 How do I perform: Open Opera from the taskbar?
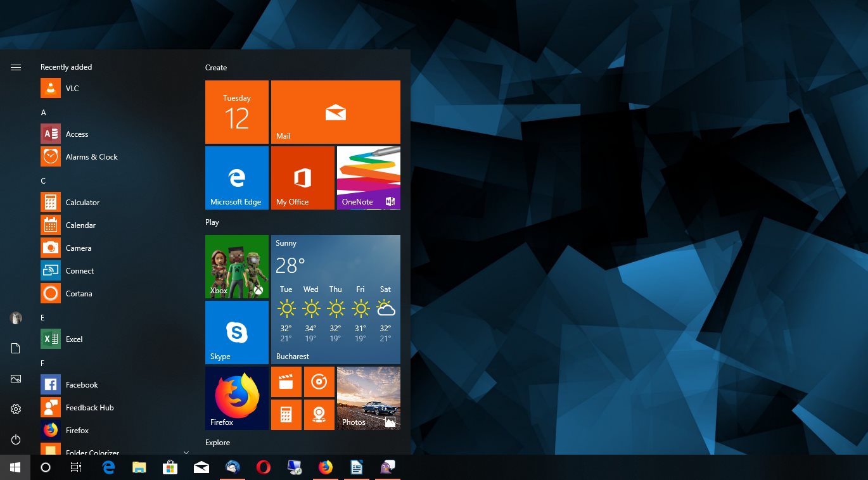(264, 467)
